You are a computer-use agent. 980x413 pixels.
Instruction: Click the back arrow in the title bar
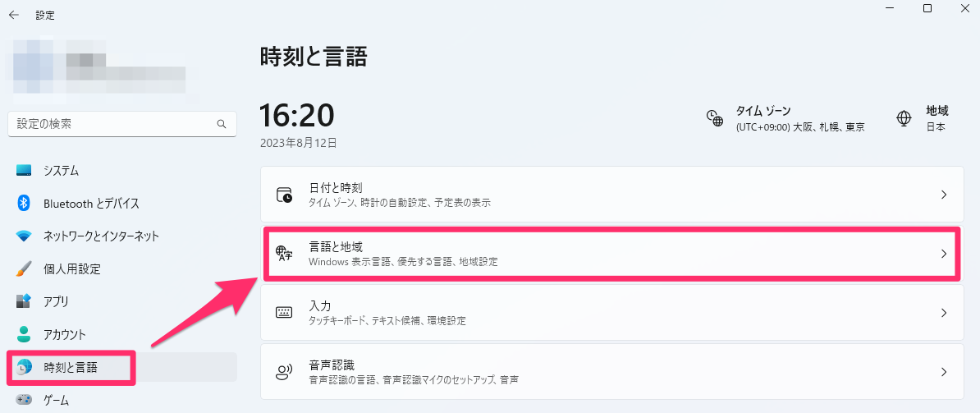(14, 15)
